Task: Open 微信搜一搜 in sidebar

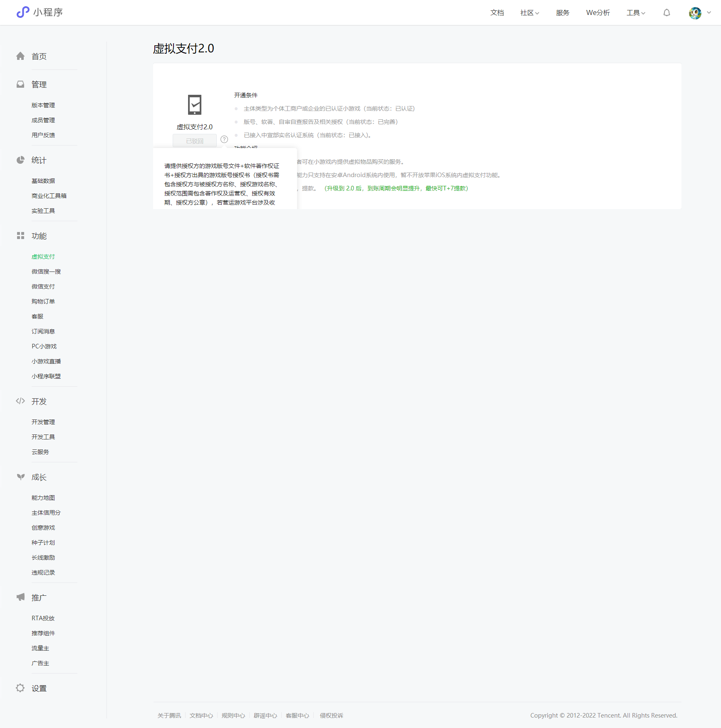Action: (x=46, y=271)
